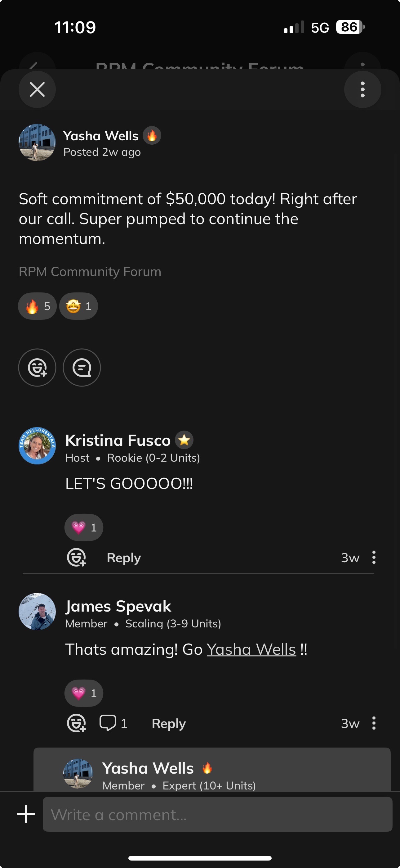The image size is (400, 868).
Task: Tap Yasha Wells' profile picture on post
Action: pyautogui.click(x=37, y=142)
